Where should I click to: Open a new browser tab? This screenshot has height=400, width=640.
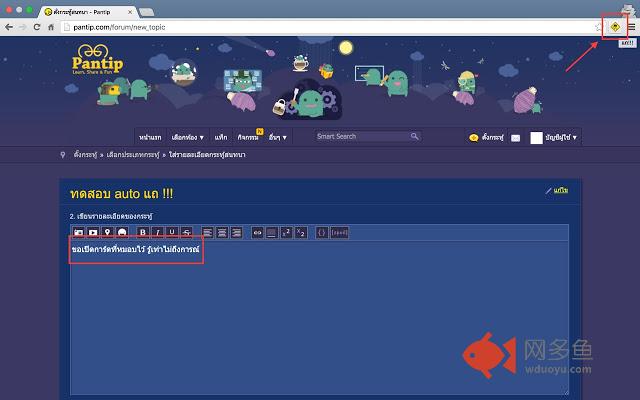[147, 13]
